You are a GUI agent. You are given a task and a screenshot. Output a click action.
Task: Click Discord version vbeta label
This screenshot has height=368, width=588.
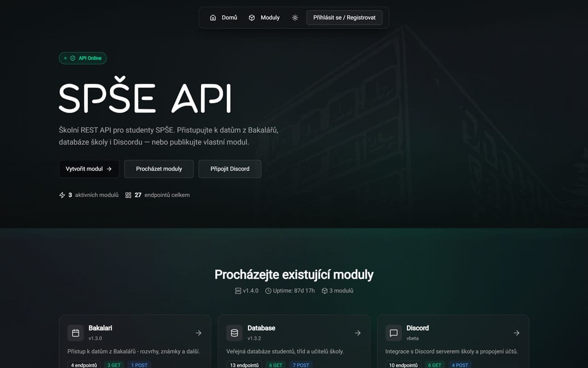pyautogui.click(x=413, y=339)
